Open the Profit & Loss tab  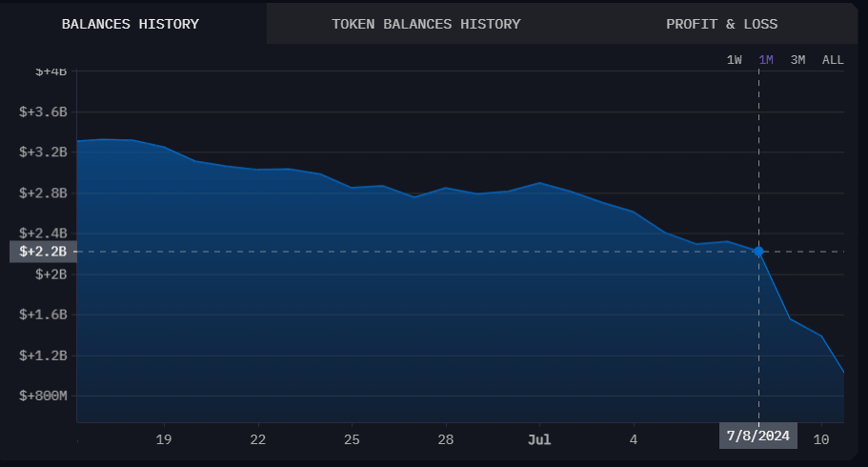pyautogui.click(x=721, y=24)
